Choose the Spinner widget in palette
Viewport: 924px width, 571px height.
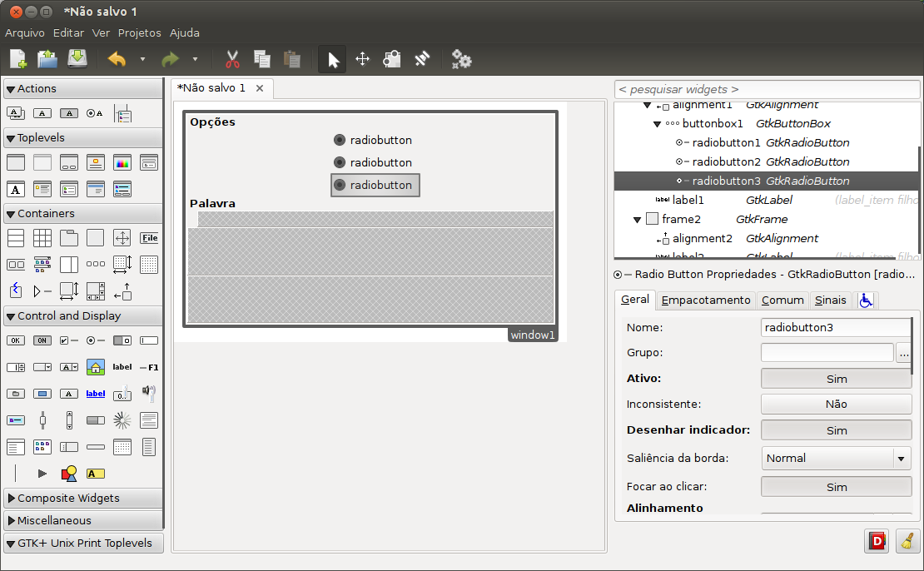pyautogui.click(x=122, y=420)
